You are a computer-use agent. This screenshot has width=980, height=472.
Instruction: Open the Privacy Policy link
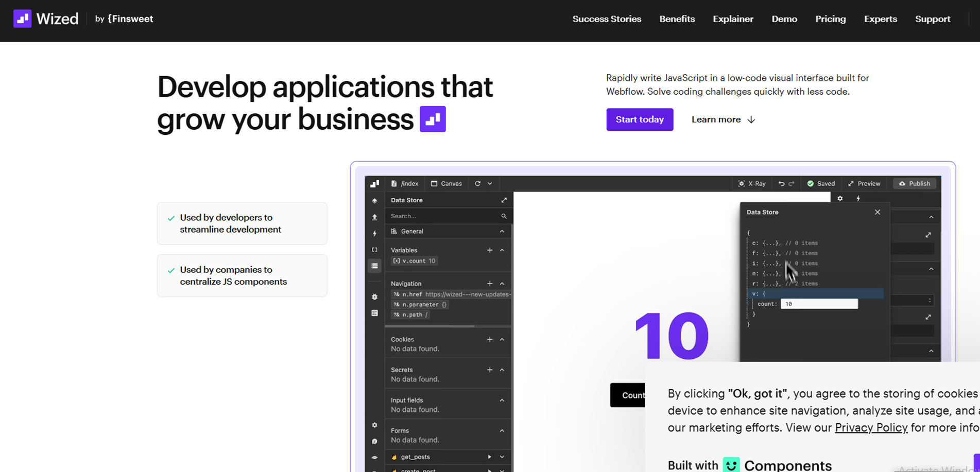[871, 428]
